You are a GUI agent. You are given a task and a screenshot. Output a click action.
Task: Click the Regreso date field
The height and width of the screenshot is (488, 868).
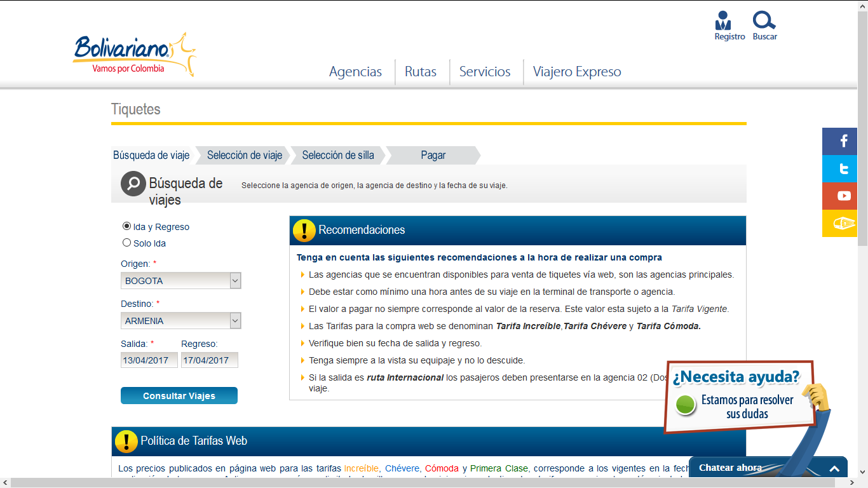click(x=209, y=360)
